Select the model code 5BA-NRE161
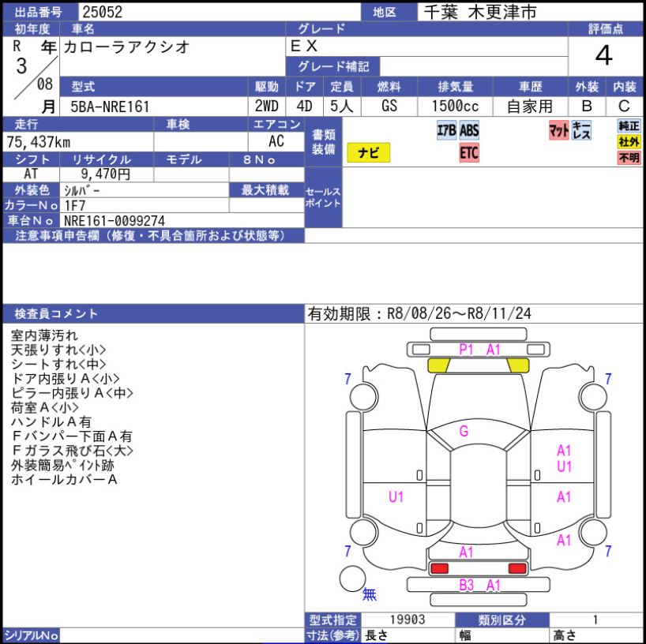Image resolution: width=646 pixels, height=644 pixels. (x=110, y=107)
